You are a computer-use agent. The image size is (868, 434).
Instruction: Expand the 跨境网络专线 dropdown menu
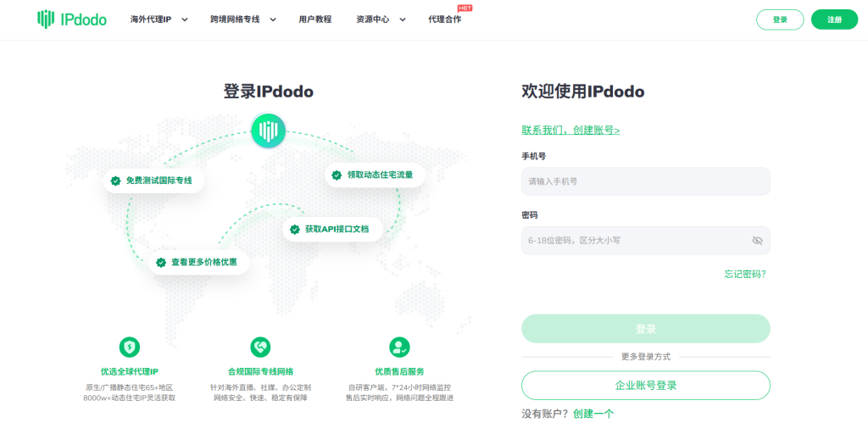click(243, 19)
